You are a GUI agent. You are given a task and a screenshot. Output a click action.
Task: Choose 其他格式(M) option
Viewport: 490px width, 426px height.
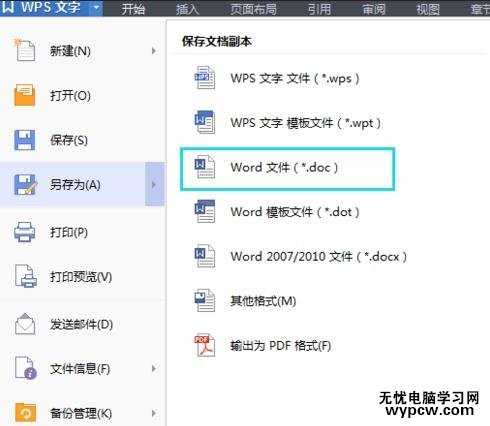point(263,301)
